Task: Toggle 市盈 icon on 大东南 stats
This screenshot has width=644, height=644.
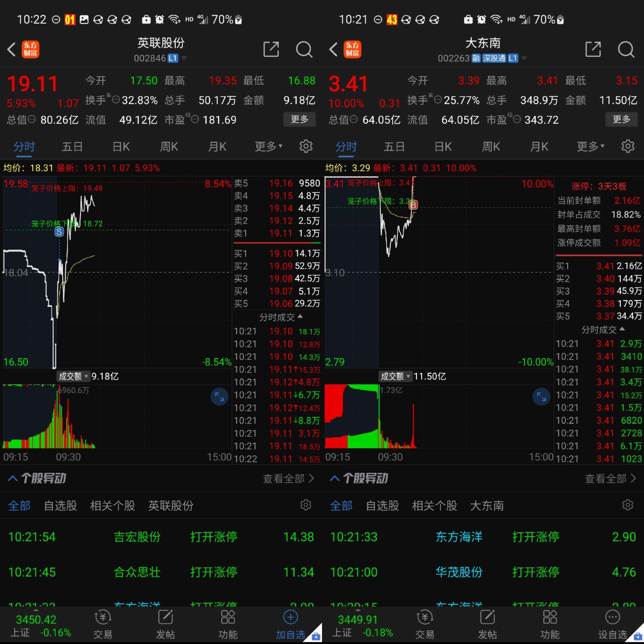Action: (517, 119)
